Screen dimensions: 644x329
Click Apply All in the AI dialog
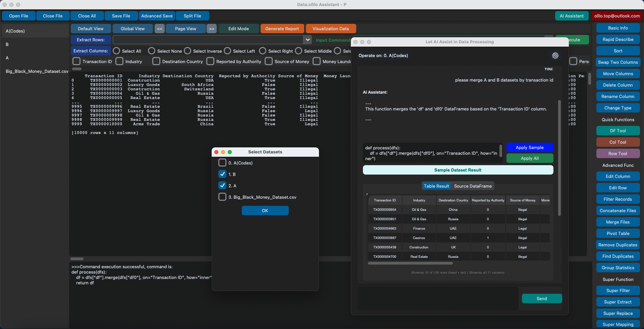[x=530, y=158]
